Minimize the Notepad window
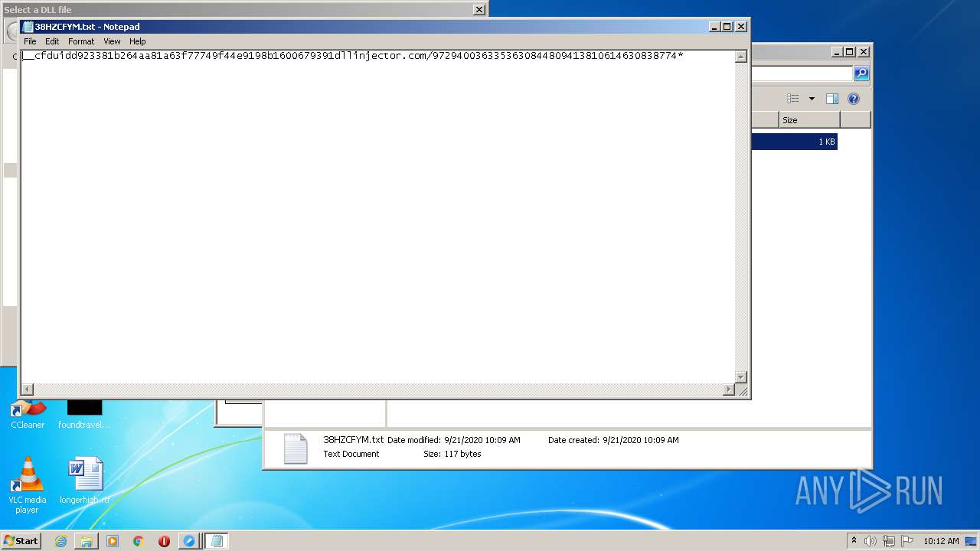980x551 pixels. point(714,27)
